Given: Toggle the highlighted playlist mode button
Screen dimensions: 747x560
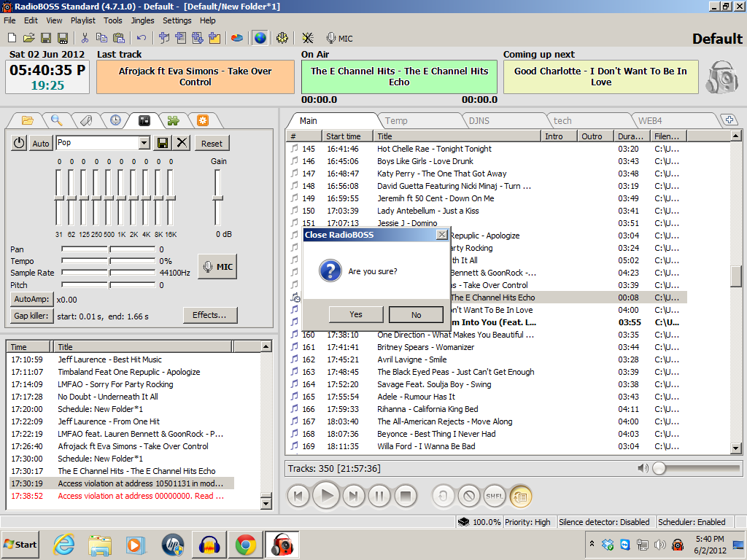Looking at the screenshot, I should 521,497.
